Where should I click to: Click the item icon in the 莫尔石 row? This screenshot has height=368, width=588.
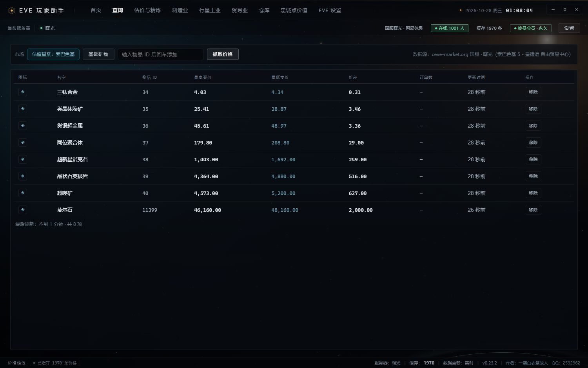pos(23,210)
